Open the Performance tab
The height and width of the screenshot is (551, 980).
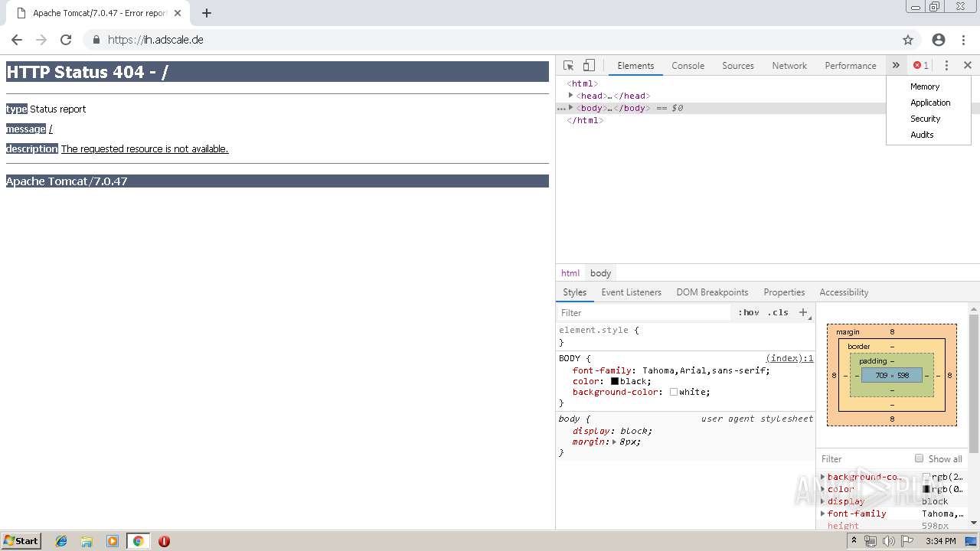(x=850, y=66)
